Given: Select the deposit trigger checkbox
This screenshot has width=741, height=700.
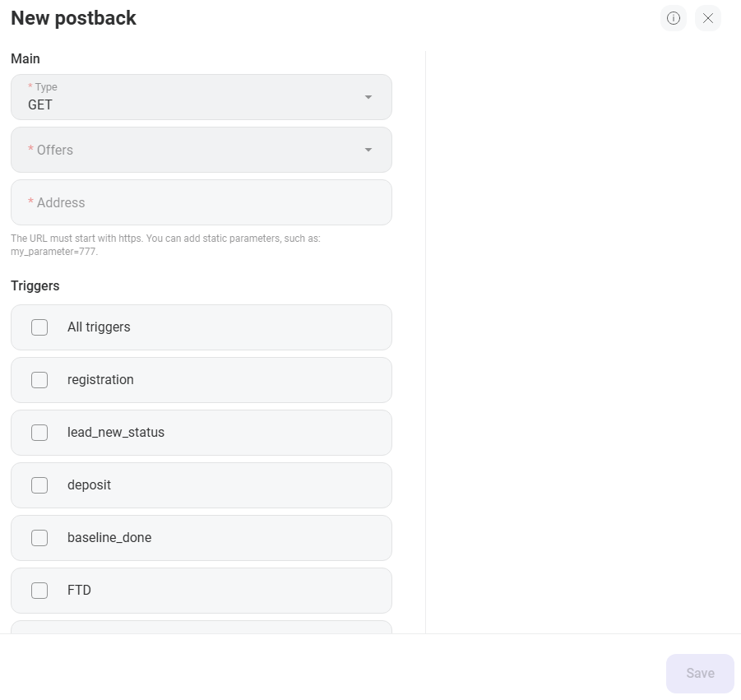Looking at the screenshot, I should point(39,485).
